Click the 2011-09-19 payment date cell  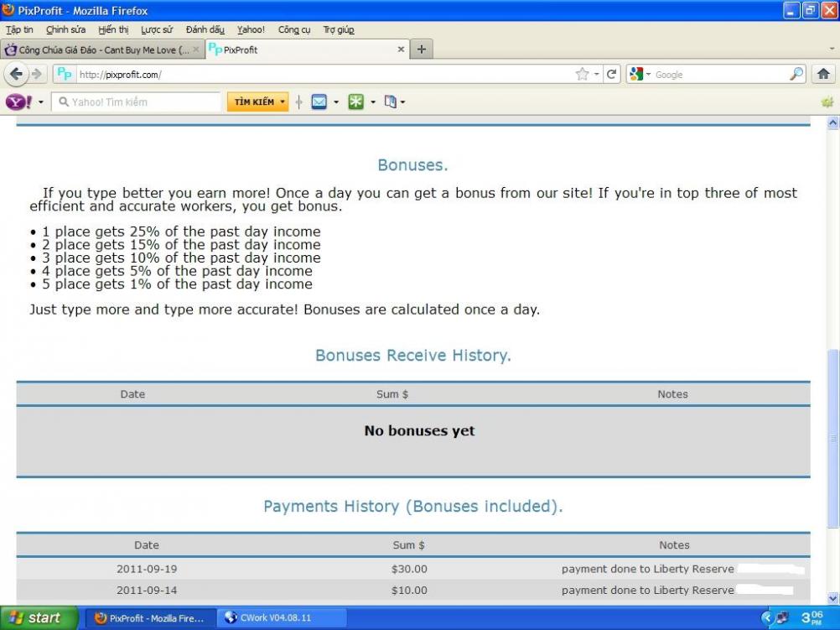pos(147,569)
